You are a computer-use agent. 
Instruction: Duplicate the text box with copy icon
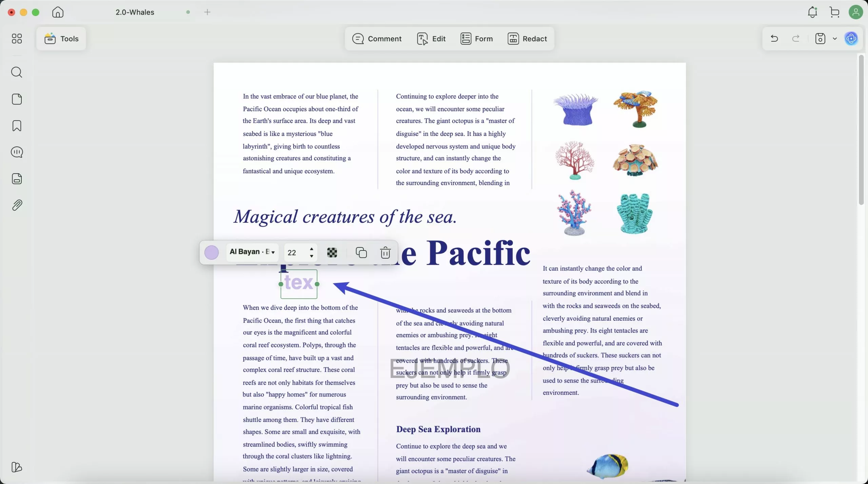361,253
